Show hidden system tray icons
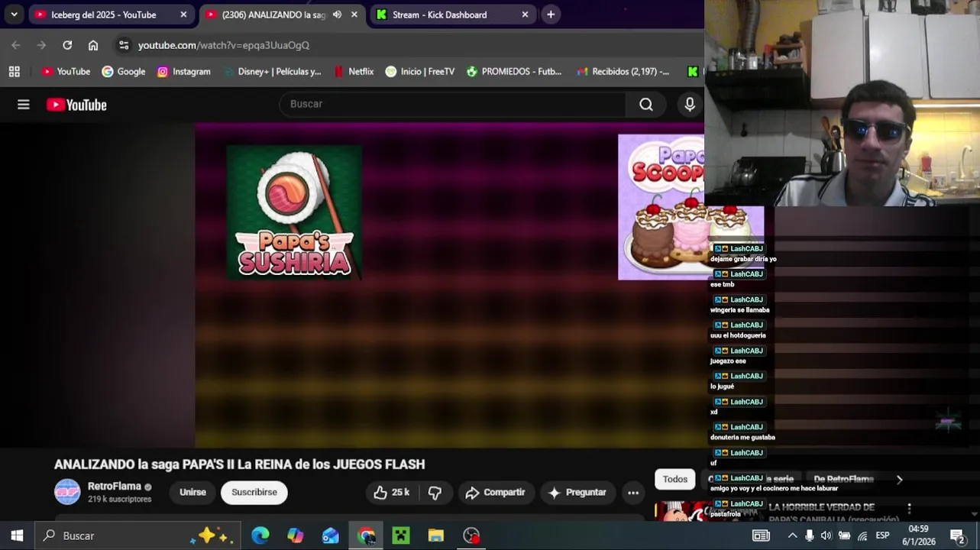Viewport: 980px width, 550px height. coord(792,535)
